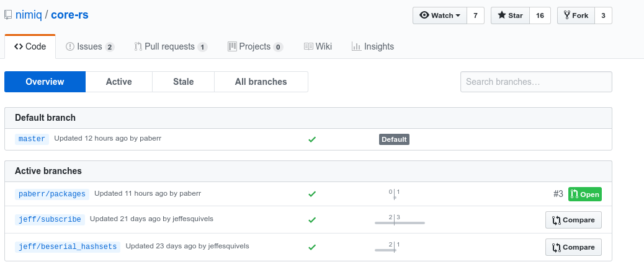Click the ahead/behind graph for jeff/beserial_hashsets

tap(387, 247)
